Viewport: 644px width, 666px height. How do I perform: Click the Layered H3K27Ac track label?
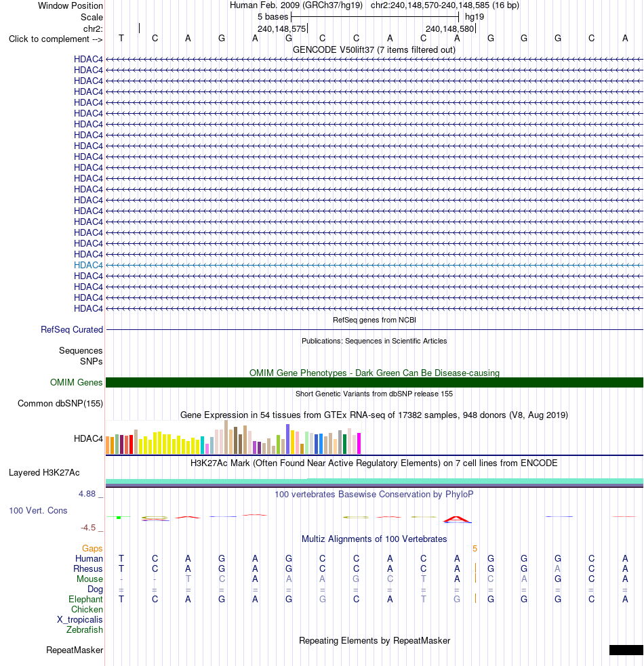[x=44, y=473]
